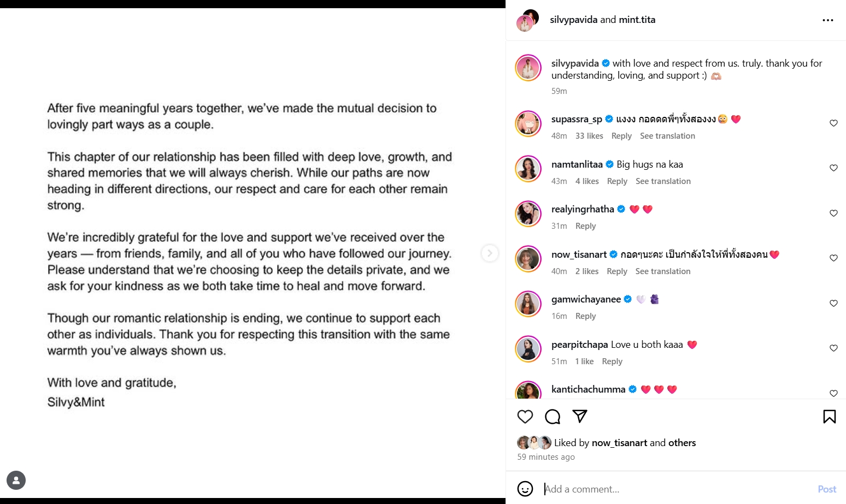The image size is (846, 504).
Task: Share the post via paper plane icon
Action: (580, 417)
